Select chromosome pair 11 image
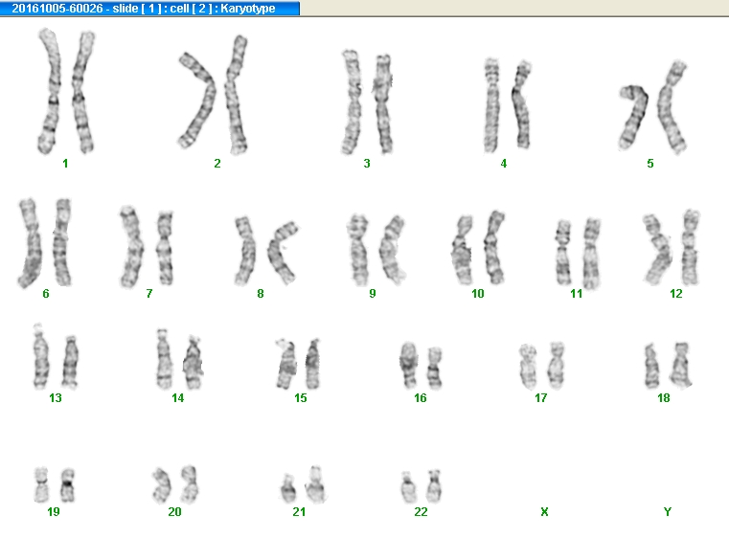 click(579, 253)
